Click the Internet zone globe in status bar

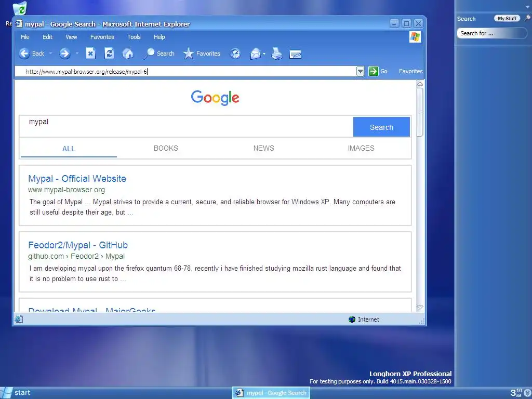[352, 320]
